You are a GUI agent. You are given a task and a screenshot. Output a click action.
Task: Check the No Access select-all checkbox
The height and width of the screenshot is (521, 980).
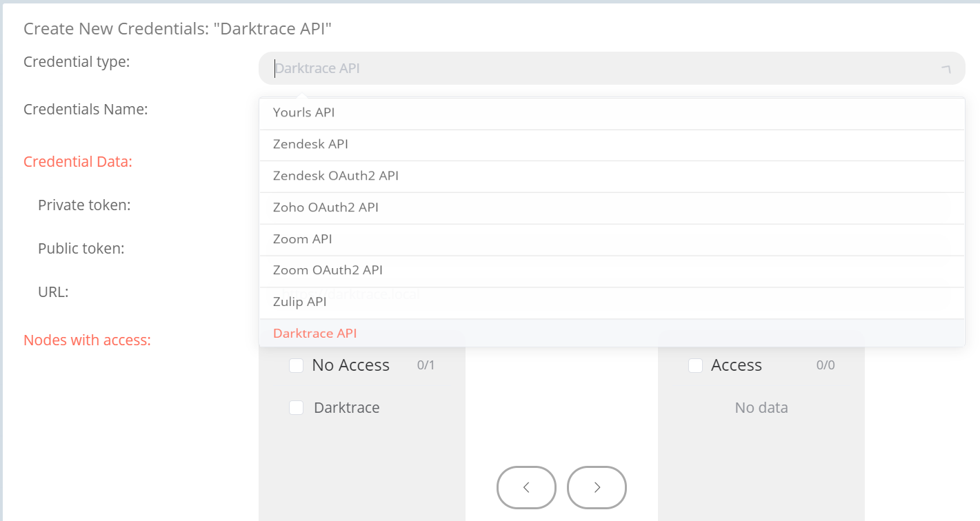[297, 365]
